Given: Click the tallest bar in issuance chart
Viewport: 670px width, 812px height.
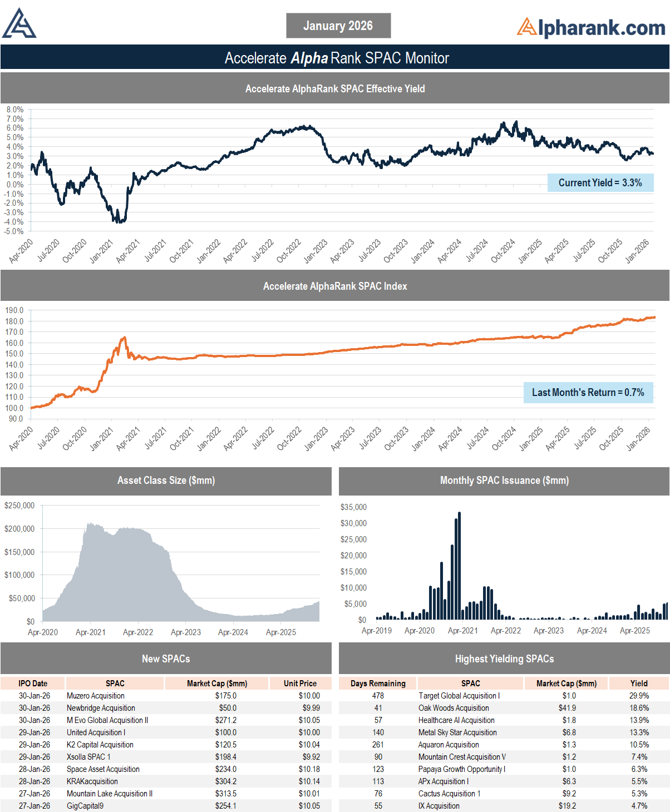Looking at the screenshot, I should pyautogui.click(x=459, y=565).
